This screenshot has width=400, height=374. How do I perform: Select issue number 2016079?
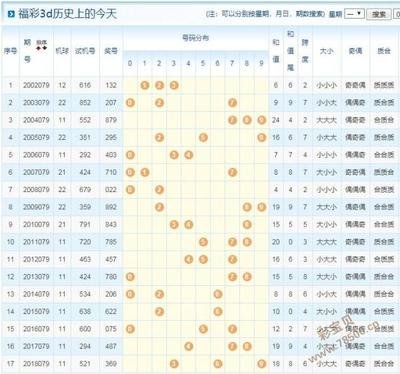click(x=36, y=329)
